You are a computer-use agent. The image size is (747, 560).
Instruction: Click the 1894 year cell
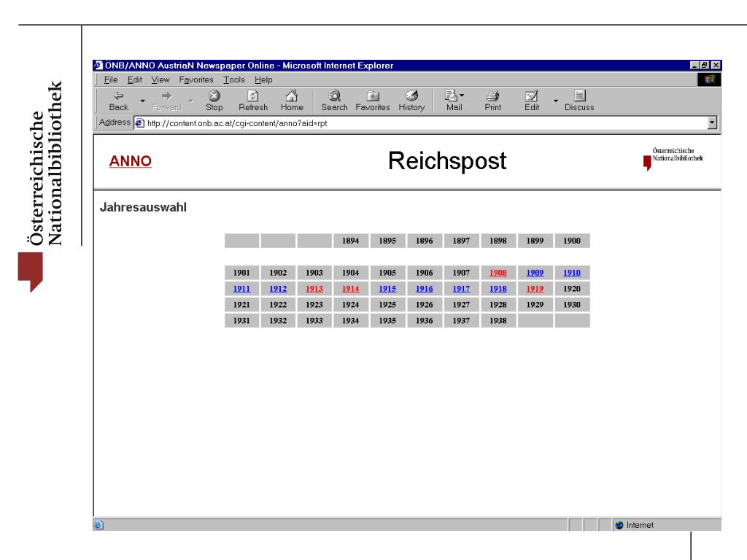coord(351,241)
